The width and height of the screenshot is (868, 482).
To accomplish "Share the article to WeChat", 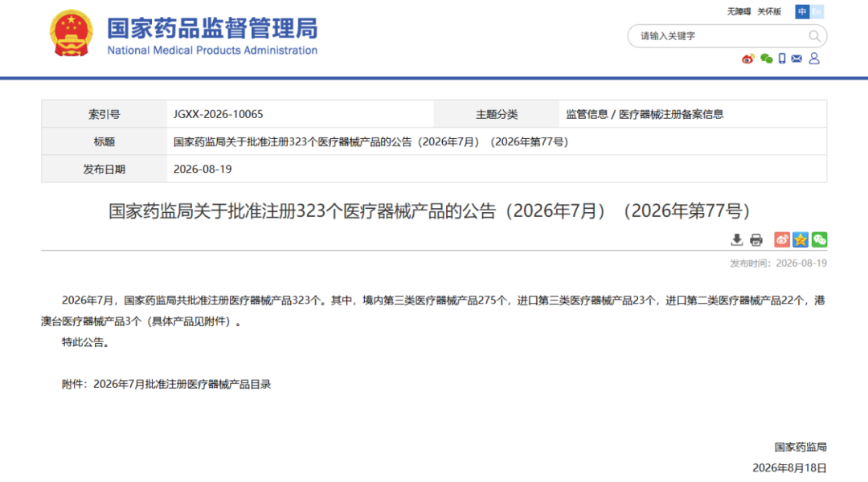I will tap(819, 239).
